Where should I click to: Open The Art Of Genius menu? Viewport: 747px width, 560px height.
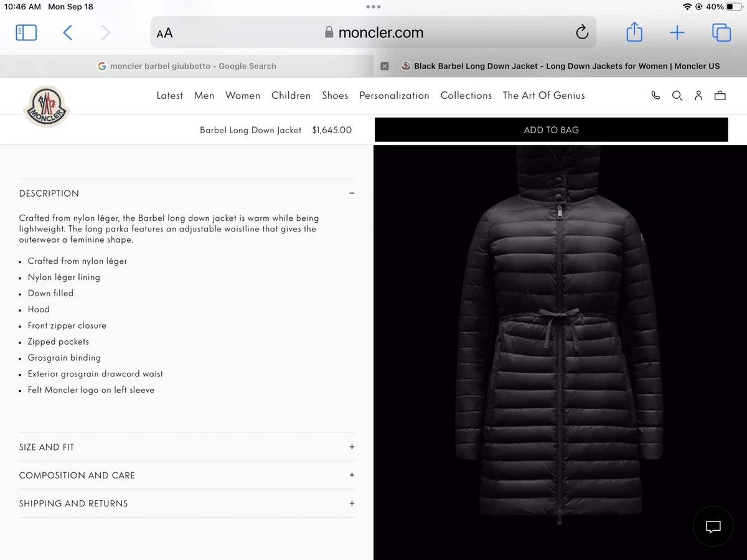click(x=544, y=96)
